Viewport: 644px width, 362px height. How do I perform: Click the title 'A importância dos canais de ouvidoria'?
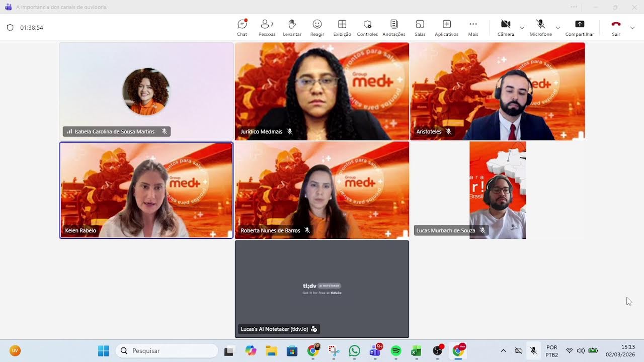coord(61,7)
